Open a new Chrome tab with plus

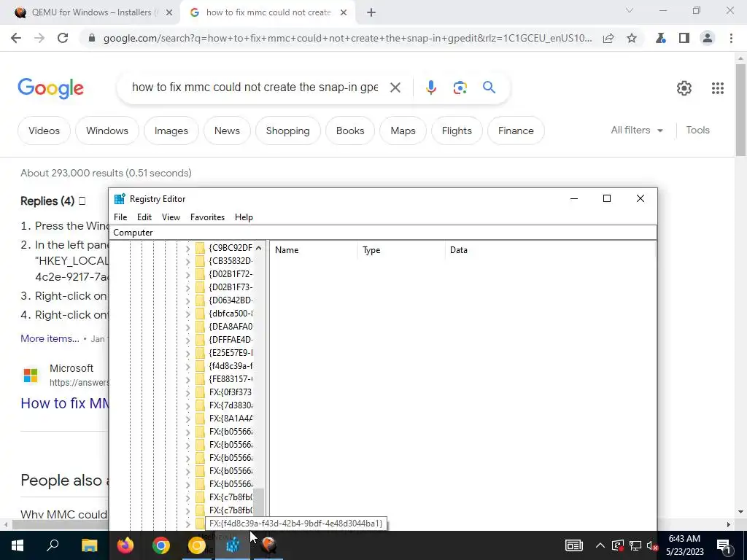[x=371, y=13]
